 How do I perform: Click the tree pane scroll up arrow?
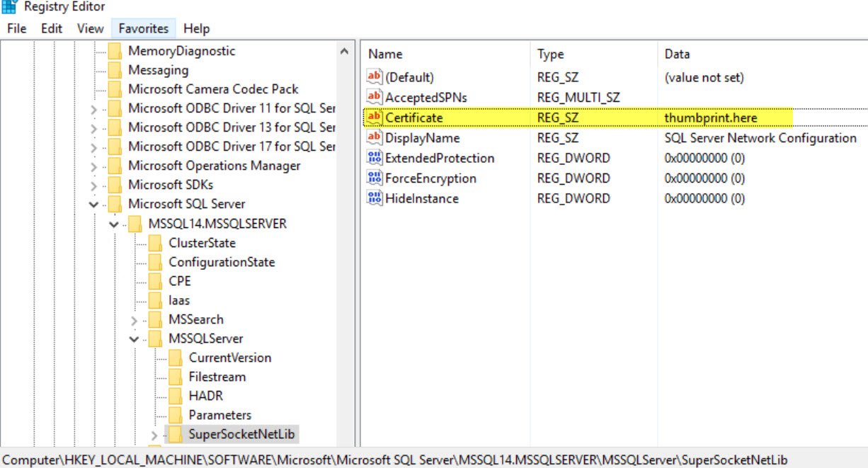(x=344, y=52)
